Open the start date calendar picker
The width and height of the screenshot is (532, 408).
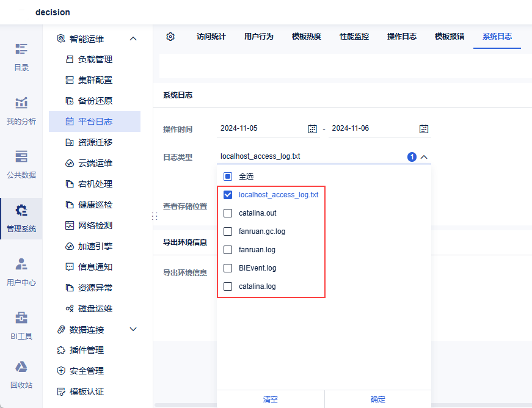(312, 129)
